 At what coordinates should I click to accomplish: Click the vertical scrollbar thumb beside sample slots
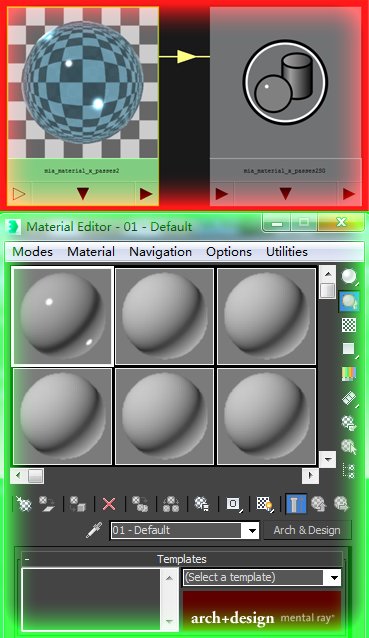coord(328,291)
